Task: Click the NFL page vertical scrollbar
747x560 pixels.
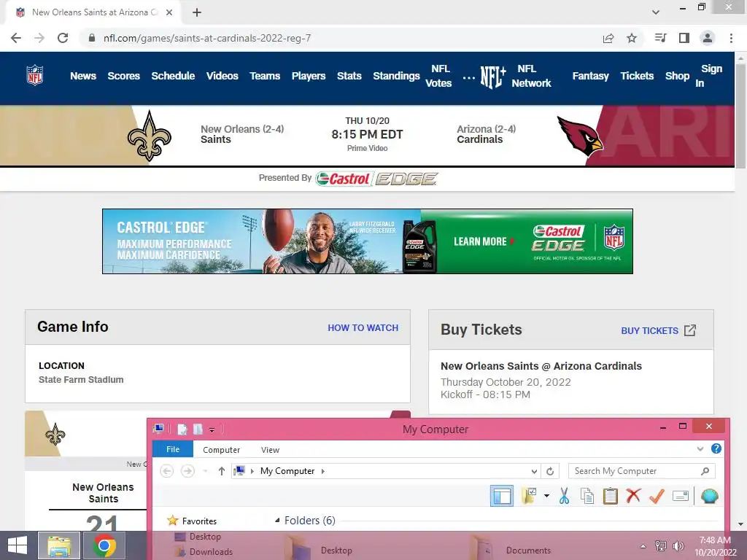Action: (x=740, y=116)
